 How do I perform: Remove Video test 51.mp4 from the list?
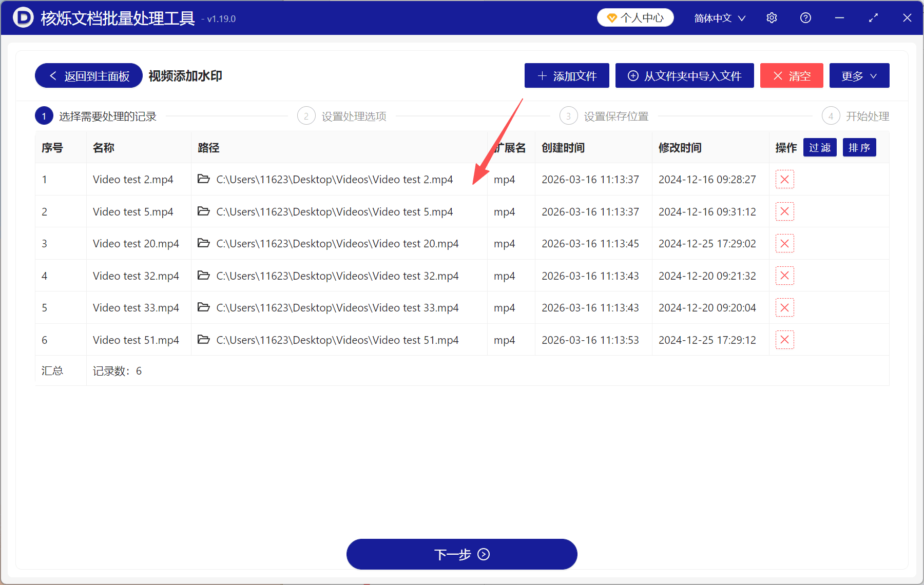[784, 339]
